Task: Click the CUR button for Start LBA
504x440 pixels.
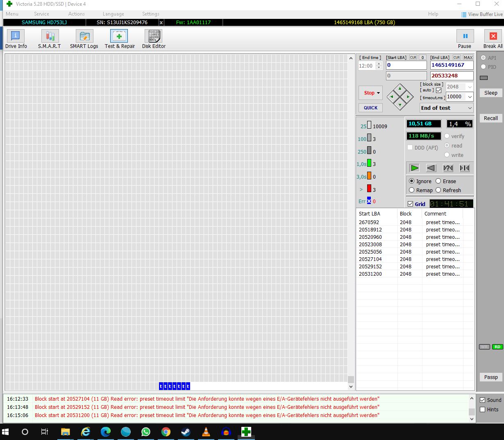Action: coord(413,57)
